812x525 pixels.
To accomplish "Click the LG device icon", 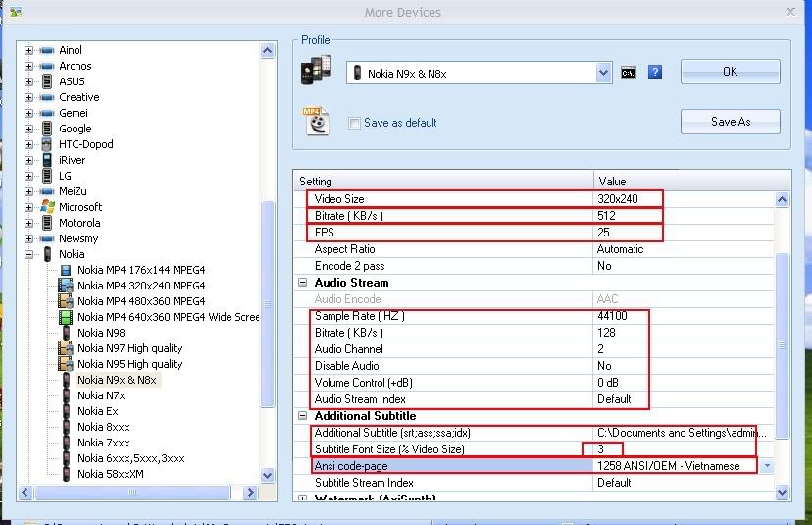I will [x=47, y=176].
